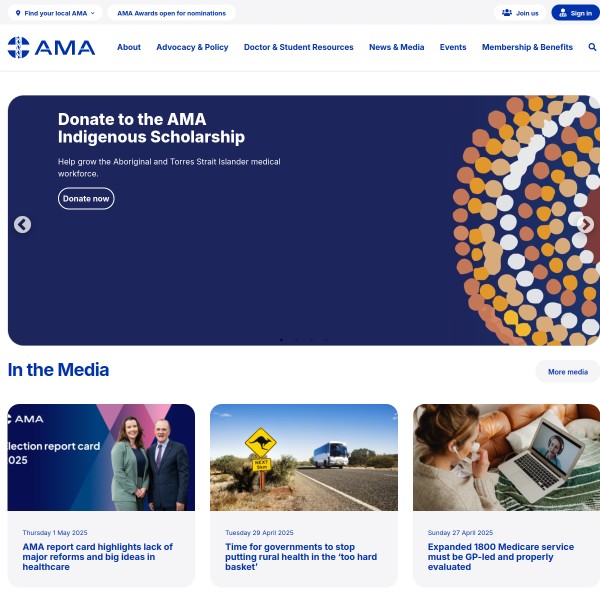Open the search magnifier icon
This screenshot has width=600, height=600.
pyautogui.click(x=592, y=47)
